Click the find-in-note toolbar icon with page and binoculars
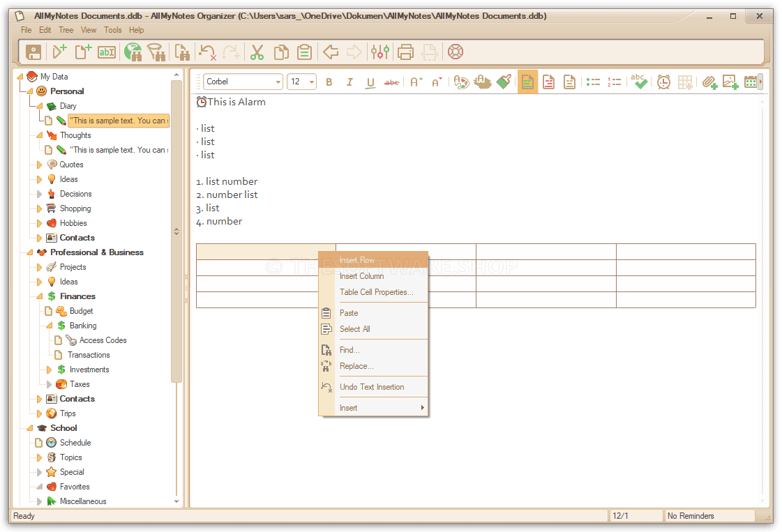The image size is (782, 532). 181,52
